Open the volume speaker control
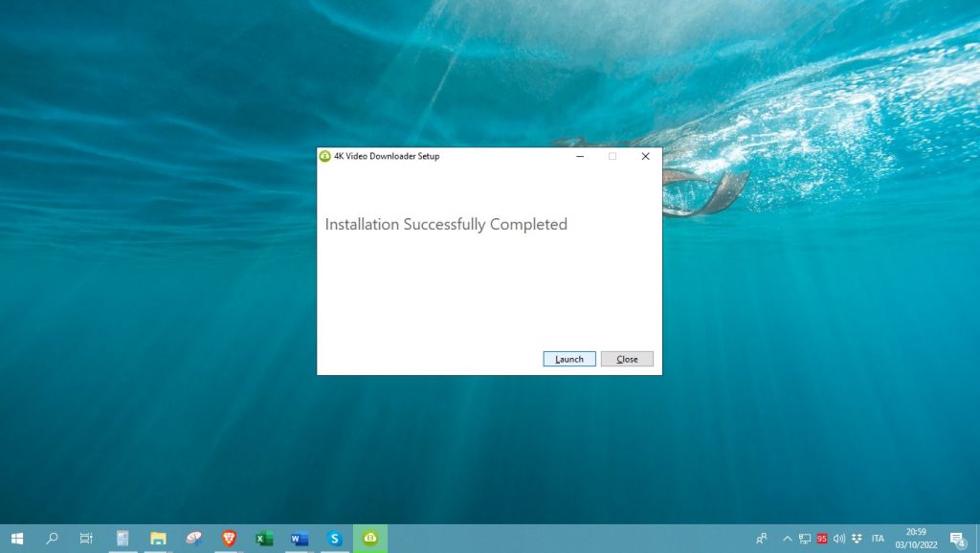The height and width of the screenshot is (553, 980). [x=838, y=539]
